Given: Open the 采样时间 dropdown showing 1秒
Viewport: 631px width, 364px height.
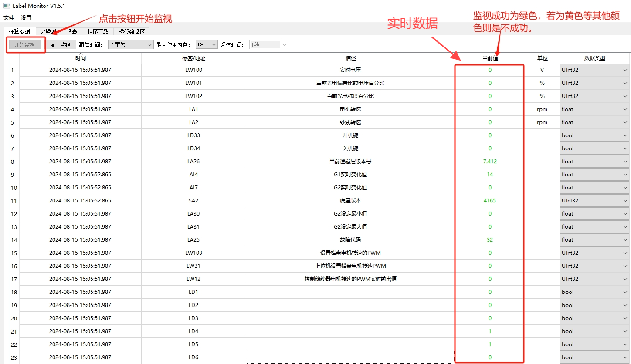Looking at the screenshot, I should coord(268,45).
